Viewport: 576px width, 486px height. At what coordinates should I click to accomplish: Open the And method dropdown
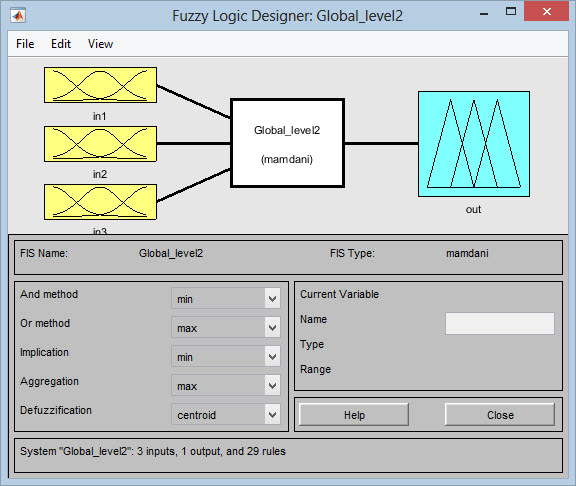[226, 298]
